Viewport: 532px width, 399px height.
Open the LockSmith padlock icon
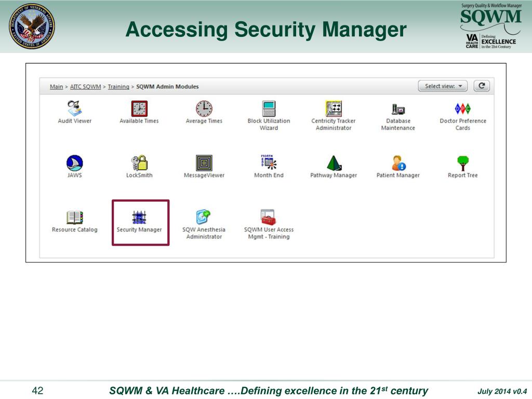click(139, 163)
